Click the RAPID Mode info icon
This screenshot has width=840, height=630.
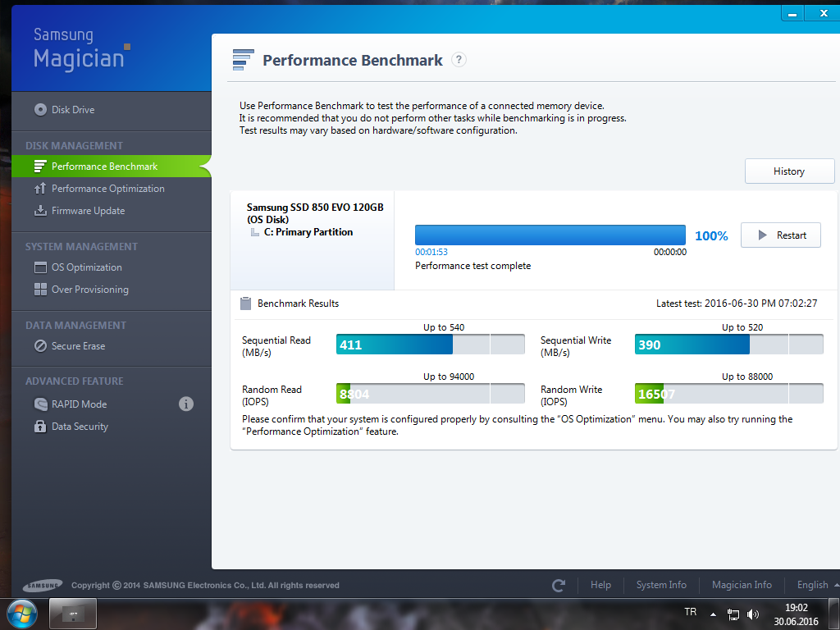186,404
